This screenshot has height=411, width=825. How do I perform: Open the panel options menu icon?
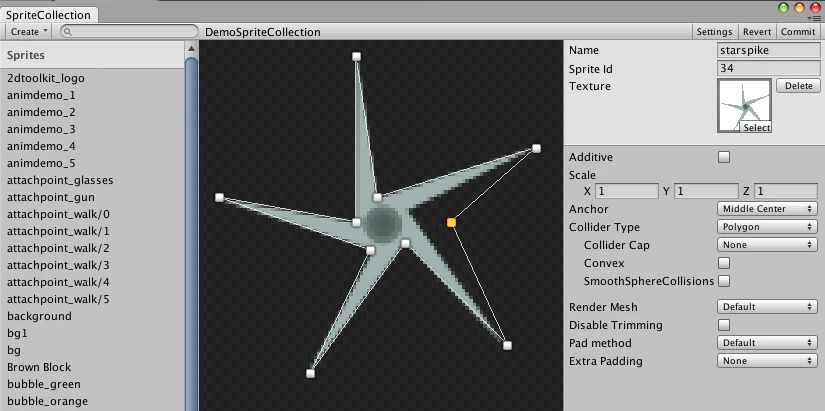tap(816, 18)
